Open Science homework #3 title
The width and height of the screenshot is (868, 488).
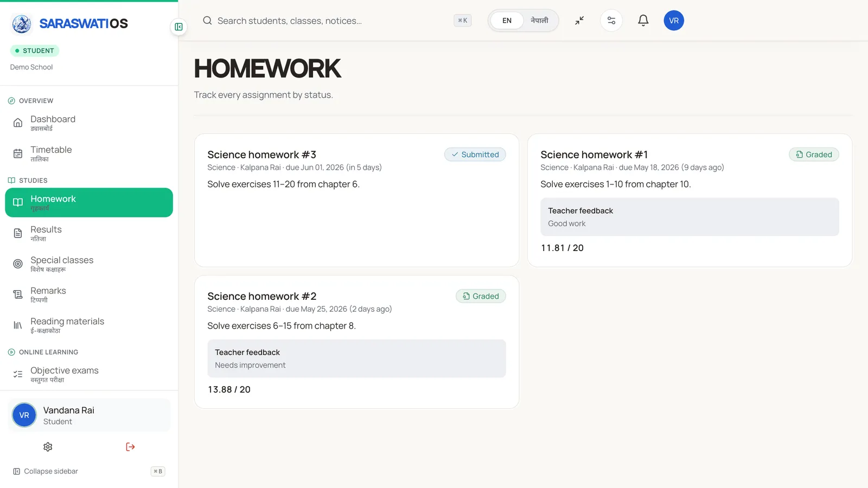tap(261, 155)
